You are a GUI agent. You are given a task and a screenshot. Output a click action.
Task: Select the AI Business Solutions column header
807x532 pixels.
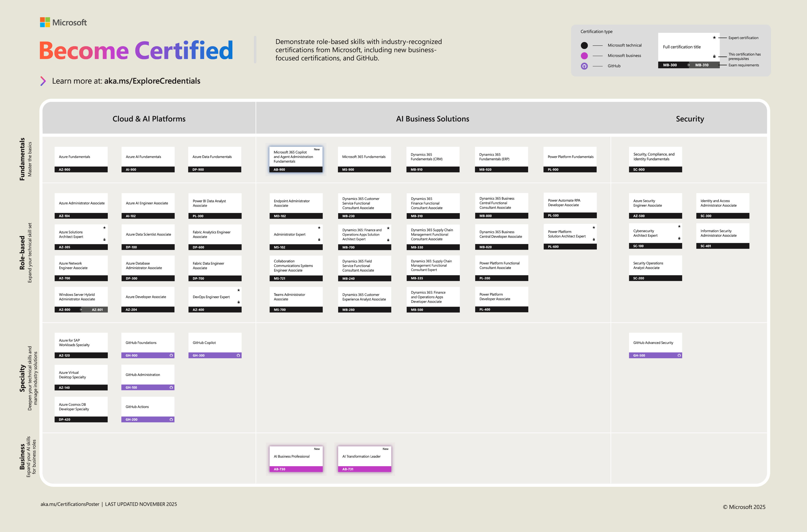(433, 119)
